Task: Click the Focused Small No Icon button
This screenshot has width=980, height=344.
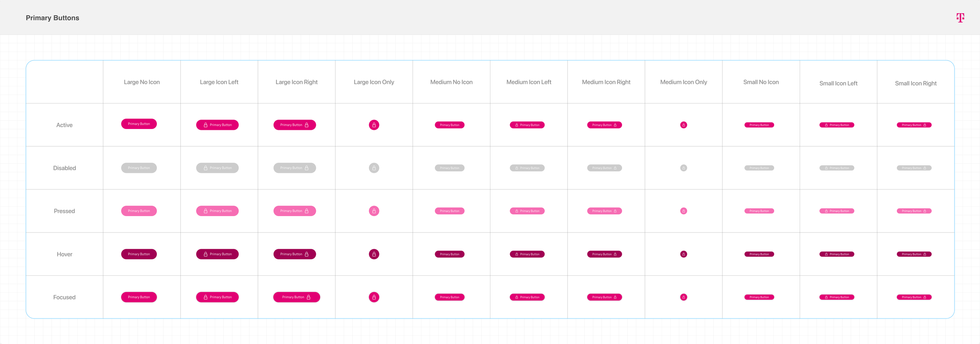Action: click(x=759, y=297)
